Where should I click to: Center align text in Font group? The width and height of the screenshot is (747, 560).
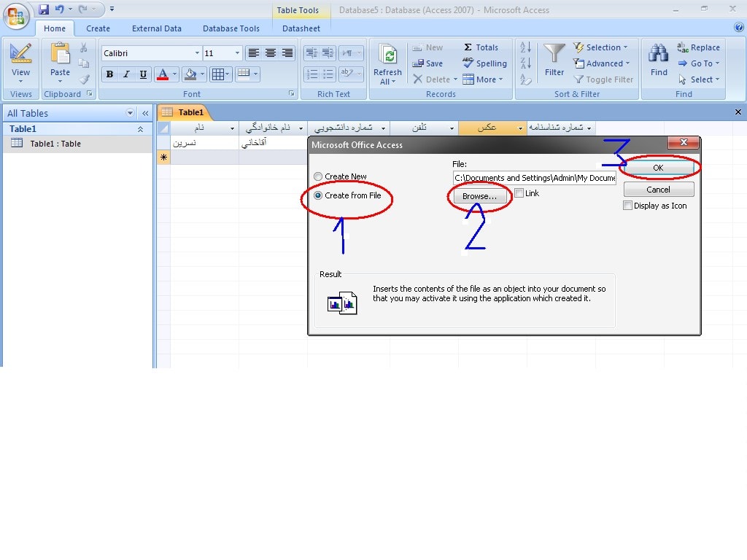(x=270, y=52)
